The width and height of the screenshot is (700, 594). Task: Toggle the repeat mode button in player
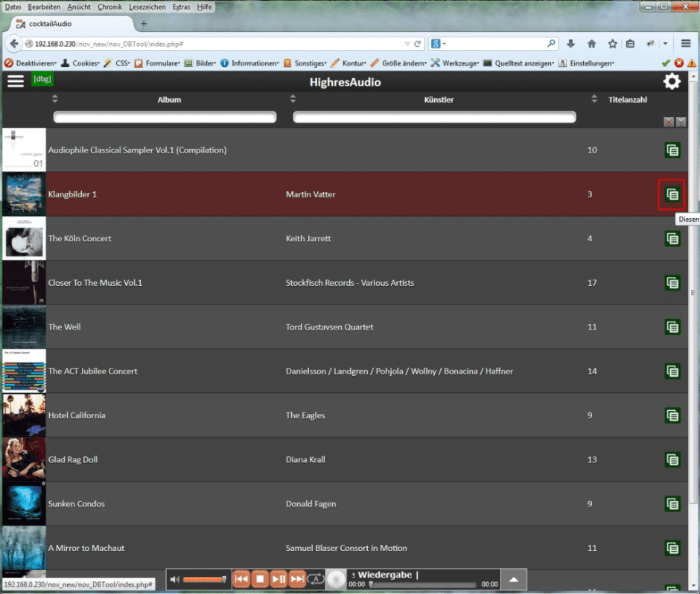pos(316,579)
